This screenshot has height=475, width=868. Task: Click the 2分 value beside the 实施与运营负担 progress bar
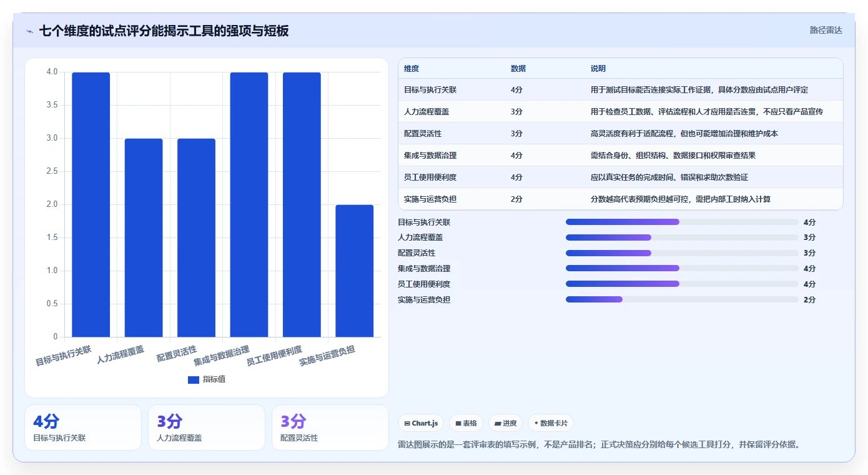click(809, 299)
